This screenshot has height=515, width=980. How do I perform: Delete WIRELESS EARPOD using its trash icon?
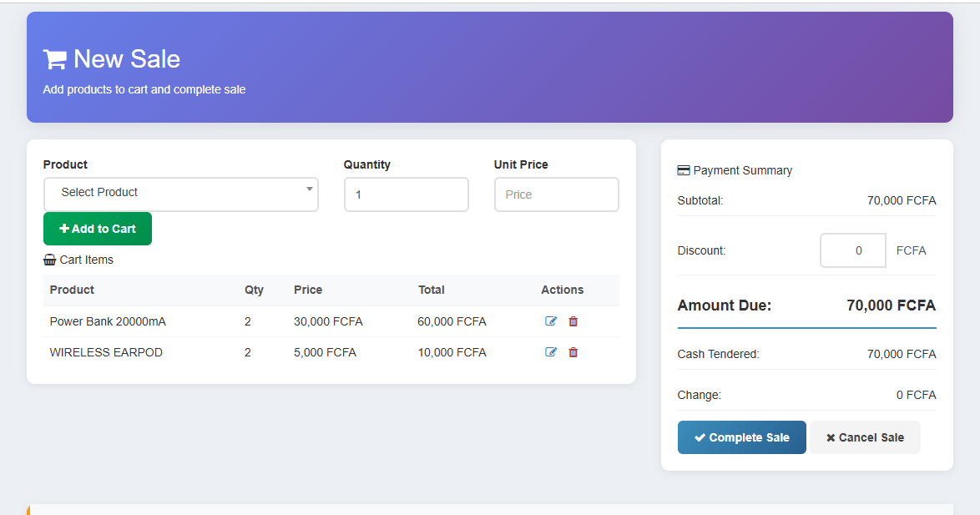pyautogui.click(x=573, y=352)
